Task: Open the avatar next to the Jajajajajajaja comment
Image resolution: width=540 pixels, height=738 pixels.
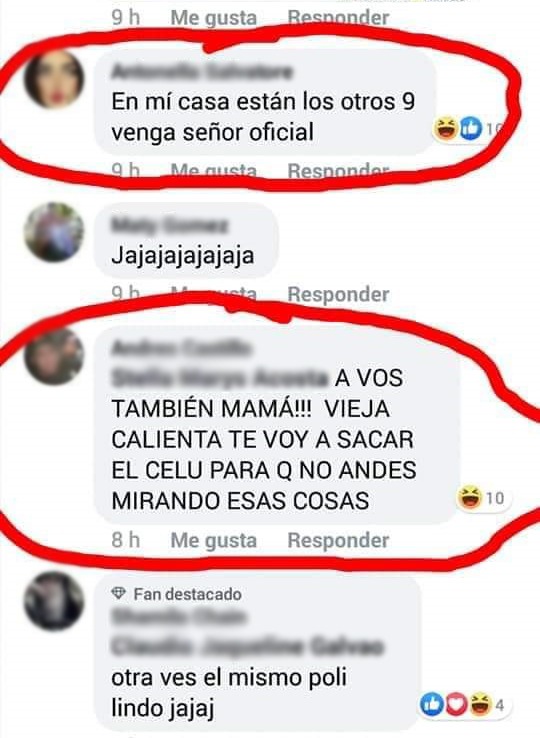Action: pyautogui.click(x=54, y=232)
